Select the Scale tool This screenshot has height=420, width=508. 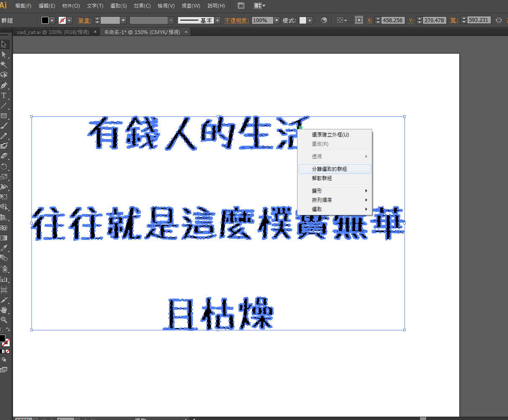[4, 177]
